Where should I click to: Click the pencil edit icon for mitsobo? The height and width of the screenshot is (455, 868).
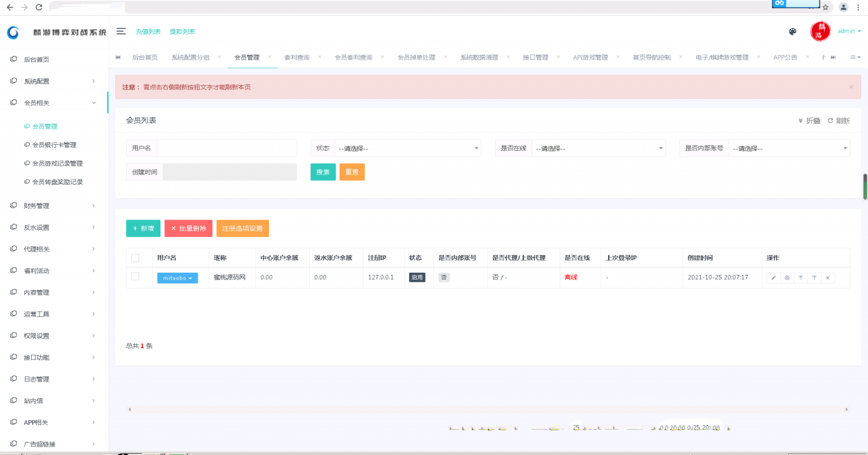click(x=774, y=278)
